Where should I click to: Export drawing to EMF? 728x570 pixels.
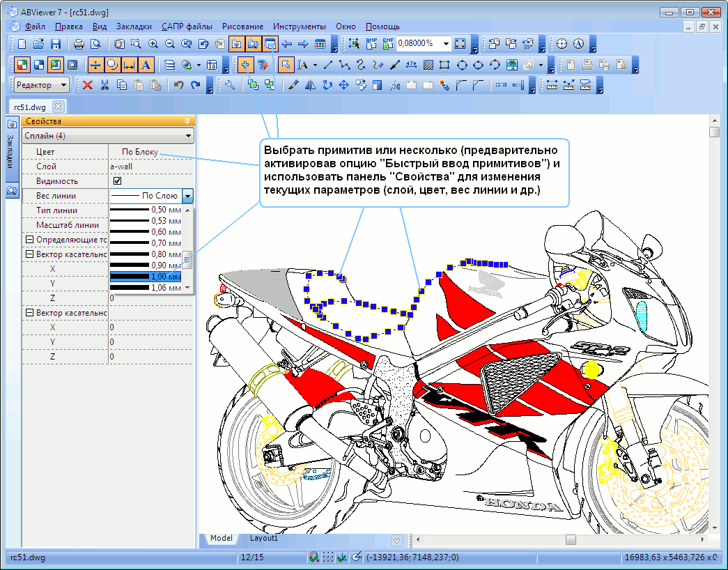(x=387, y=44)
